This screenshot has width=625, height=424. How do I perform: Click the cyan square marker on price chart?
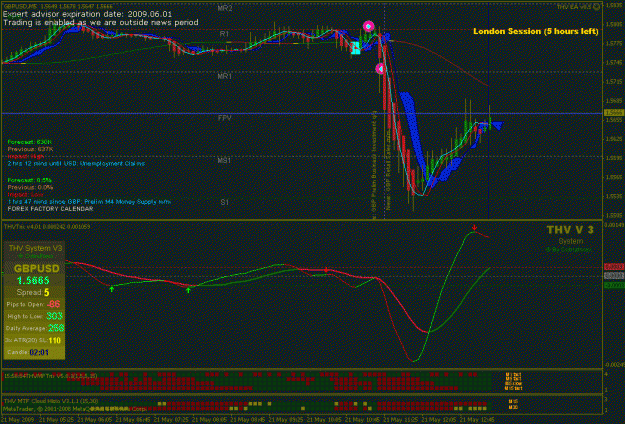click(355, 48)
